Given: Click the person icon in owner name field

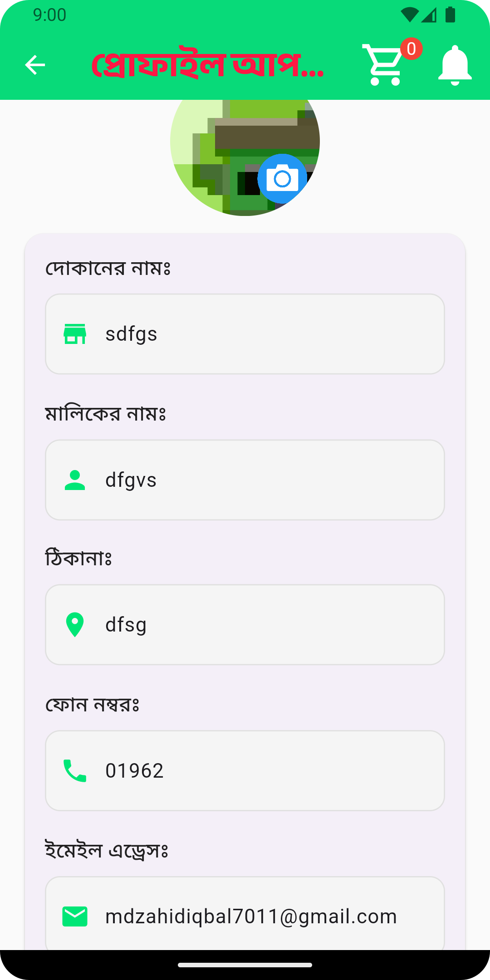Looking at the screenshot, I should pyautogui.click(x=75, y=480).
